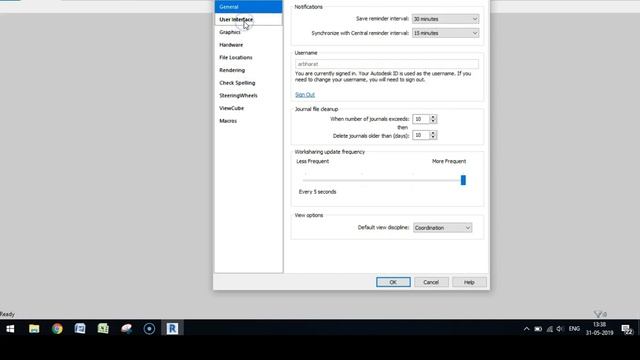Click the worksharing frequency slider track middle
Screen dimensions: 640x360
tap(384, 180)
